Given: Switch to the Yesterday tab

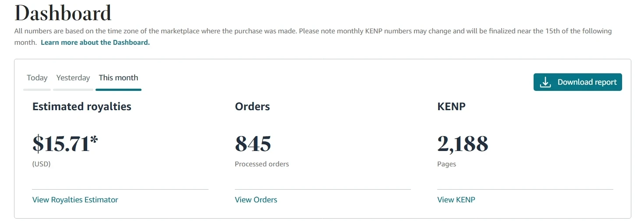Looking at the screenshot, I should 73,78.
